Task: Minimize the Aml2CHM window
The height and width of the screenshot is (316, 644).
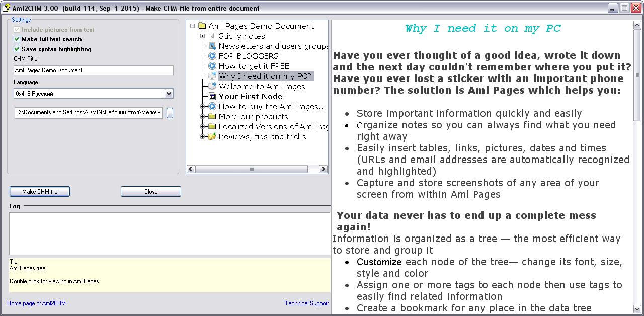Action: pos(613,8)
